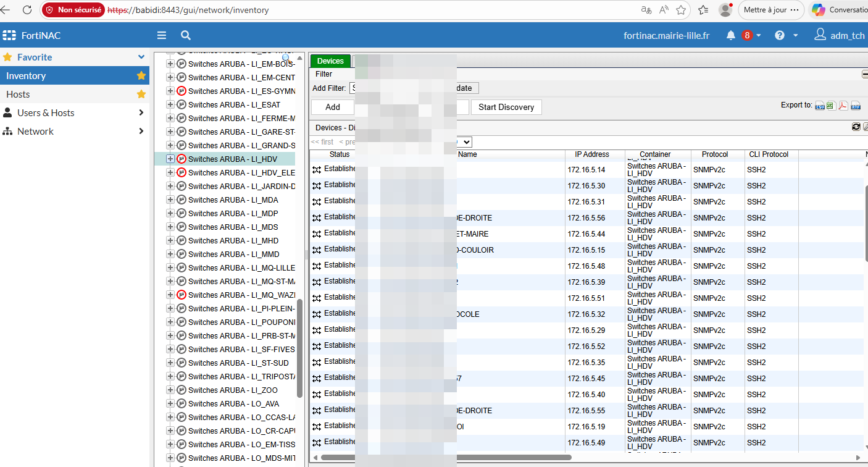
Task: Expand the Users & Hosts menu
Action: click(x=75, y=113)
